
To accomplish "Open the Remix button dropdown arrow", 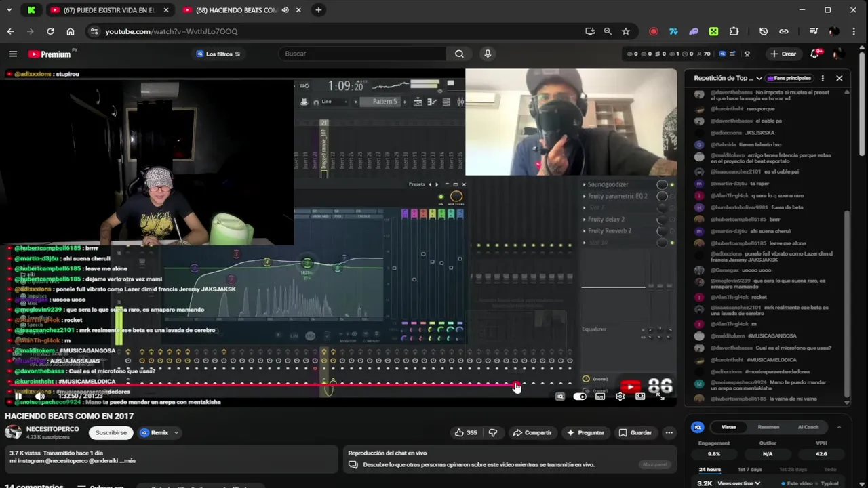I will pyautogui.click(x=176, y=432).
